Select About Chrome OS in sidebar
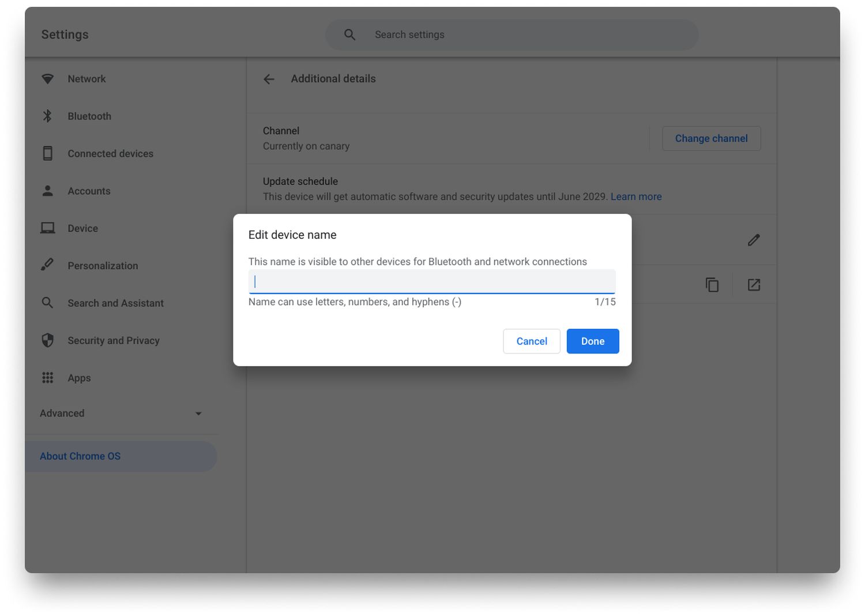865x616 pixels. pyautogui.click(x=80, y=456)
